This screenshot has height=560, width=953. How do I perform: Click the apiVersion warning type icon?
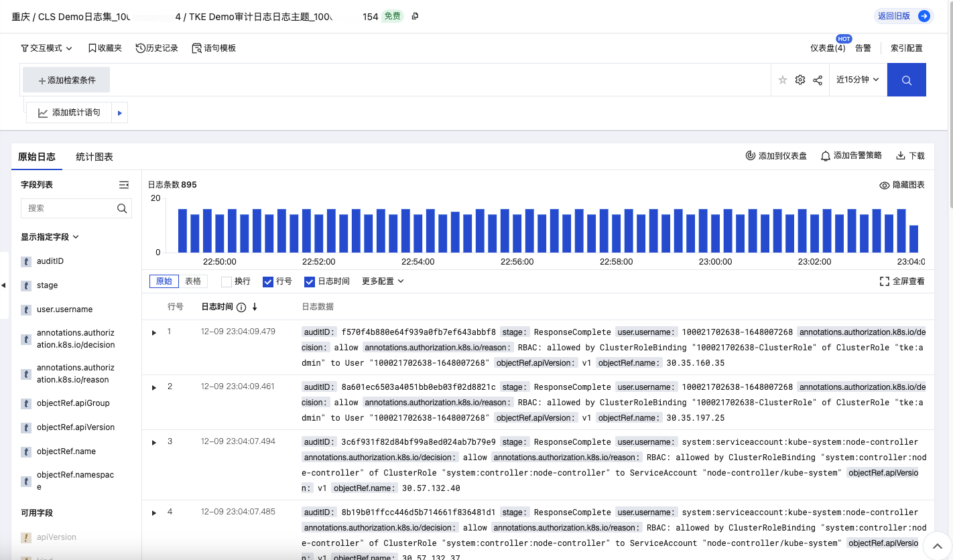pyautogui.click(x=26, y=538)
